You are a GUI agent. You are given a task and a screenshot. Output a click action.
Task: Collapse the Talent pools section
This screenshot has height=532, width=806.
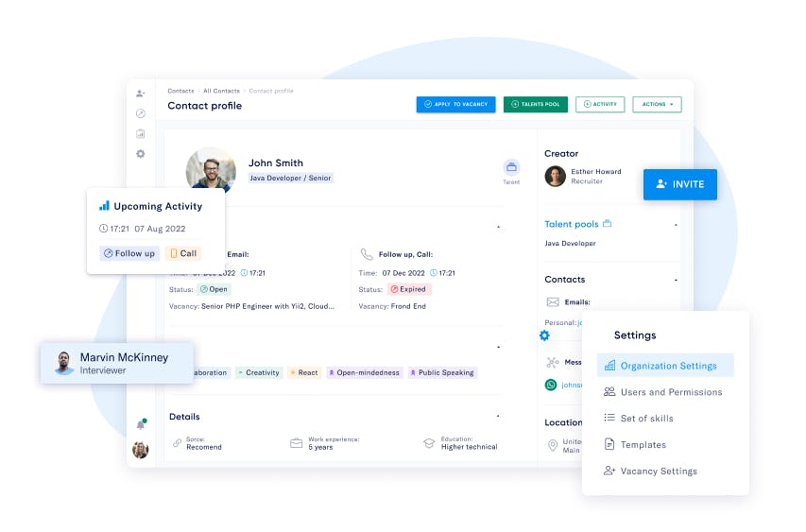coord(676,225)
